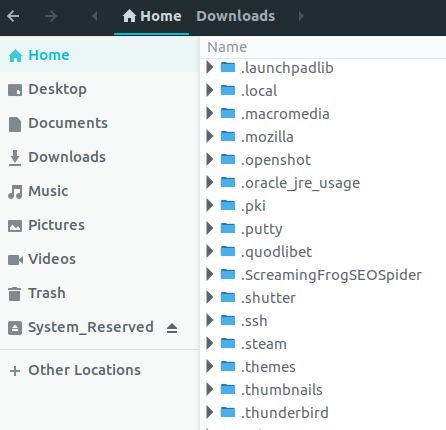Screen dimensions: 446x430
Task: Click the Pictures icon in sidebar
Action: (15, 226)
